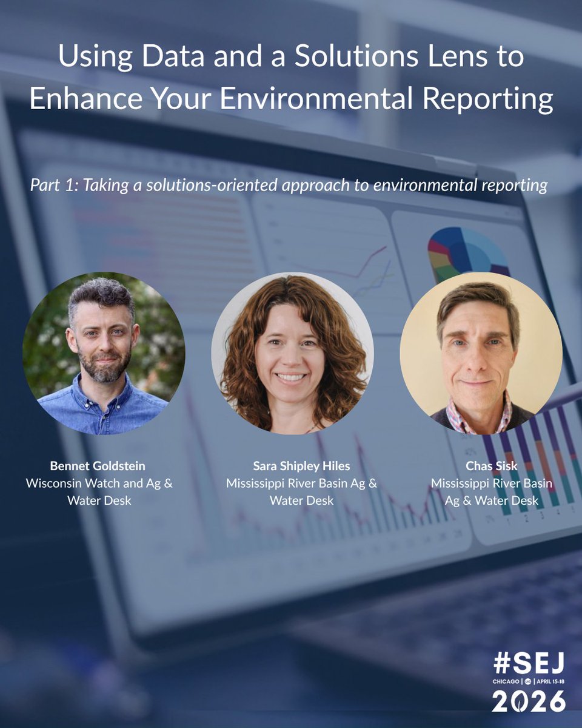The width and height of the screenshot is (582, 728).
Task: Click the Wisconsin Watch and Ag & Water Desk label
Action: (99, 491)
